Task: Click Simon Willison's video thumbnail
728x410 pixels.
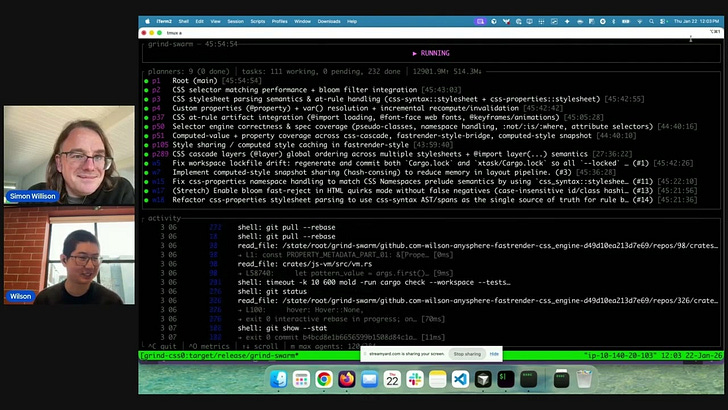Action: point(69,155)
